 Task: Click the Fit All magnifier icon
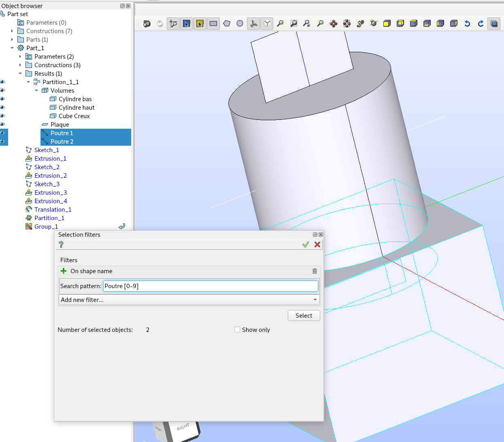point(280,23)
